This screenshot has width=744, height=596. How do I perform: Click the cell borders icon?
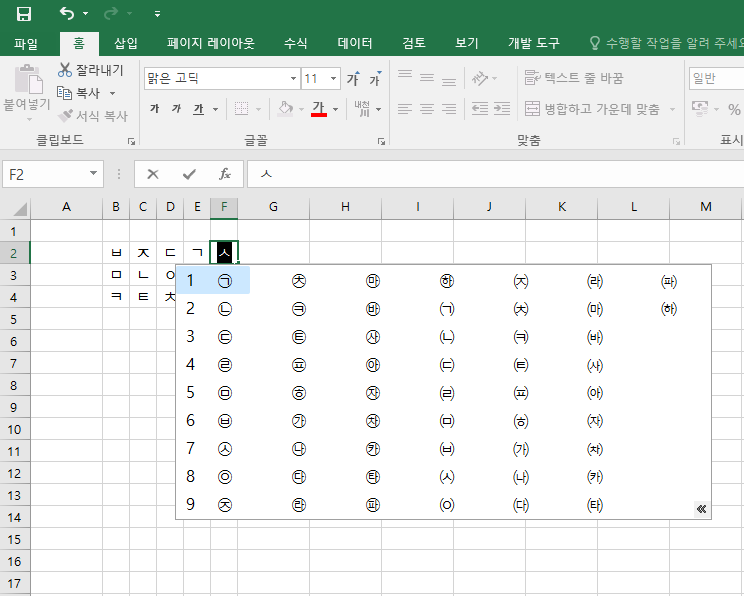[242, 109]
